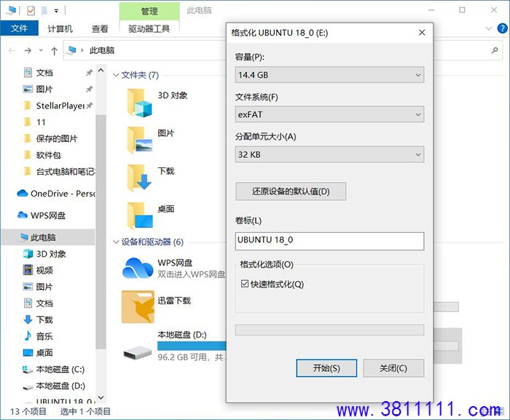Enable the Quick Format checkbox
This screenshot has height=420, width=510.
point(245,284)
